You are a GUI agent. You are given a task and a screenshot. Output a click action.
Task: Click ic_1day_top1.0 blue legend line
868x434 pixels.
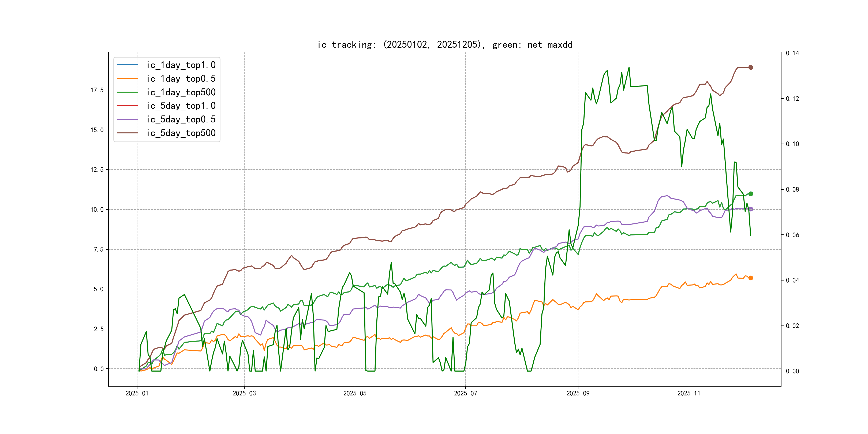point(127,65)
